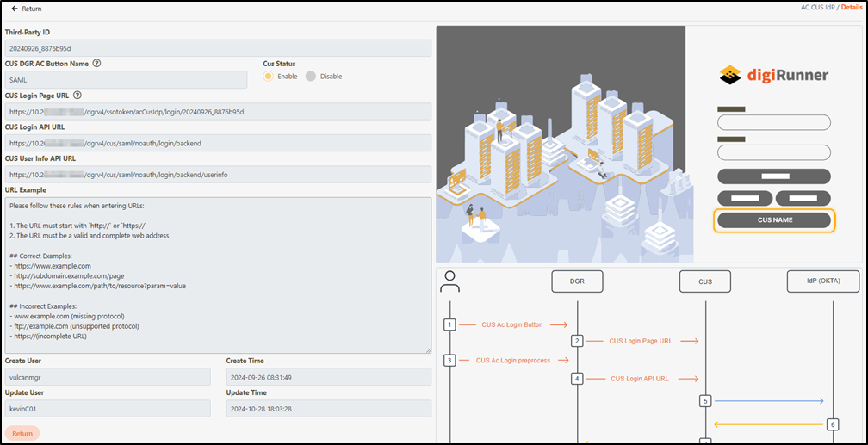Click the back arrow icon beside Return

click(x=15, y=9)
